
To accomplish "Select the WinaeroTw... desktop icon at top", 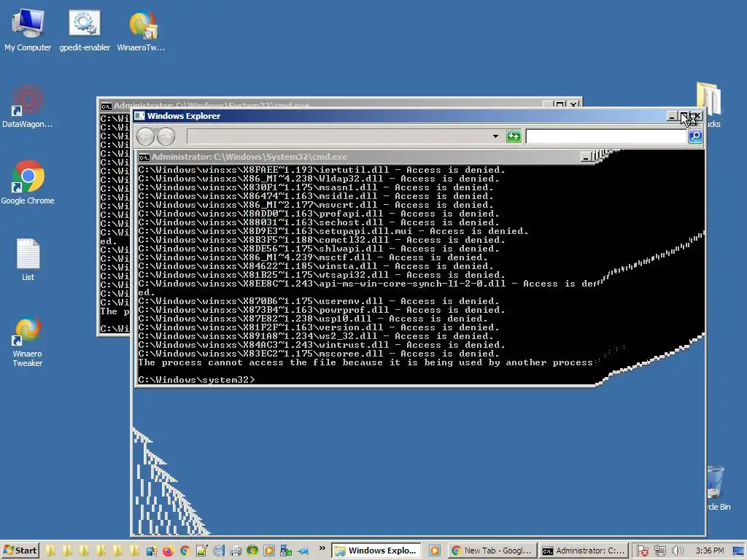I will (141, 29).
